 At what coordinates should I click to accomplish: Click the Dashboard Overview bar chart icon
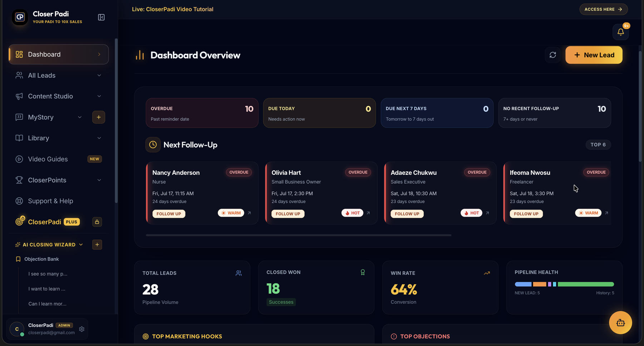[x=140, y=55]
